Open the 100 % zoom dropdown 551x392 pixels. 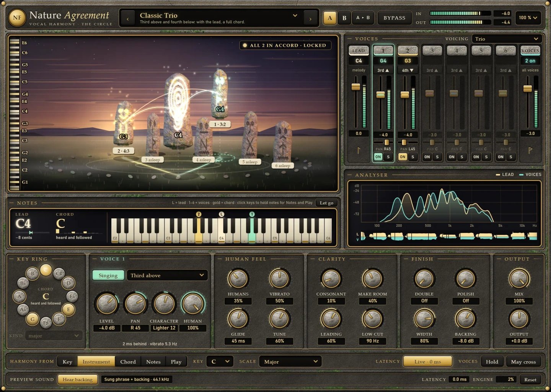[x=528, y=18]
